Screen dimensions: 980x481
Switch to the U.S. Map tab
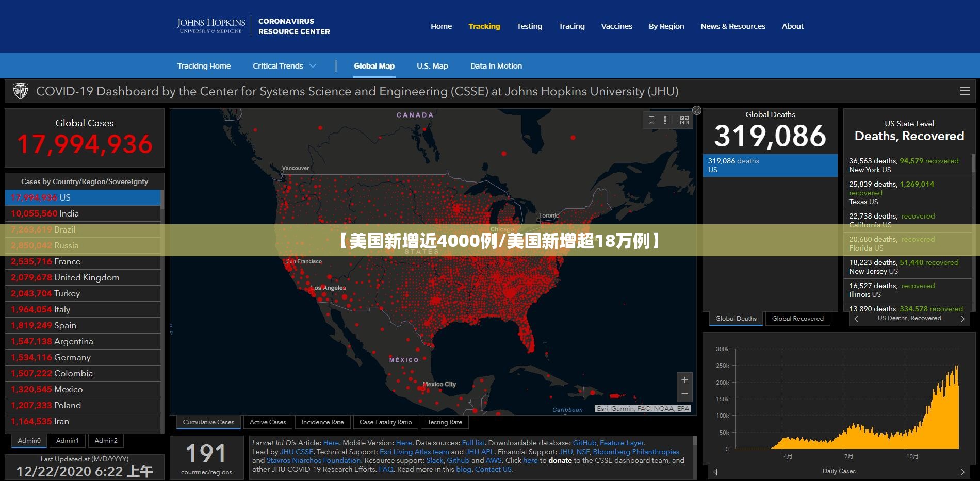[x=432, y=66]
